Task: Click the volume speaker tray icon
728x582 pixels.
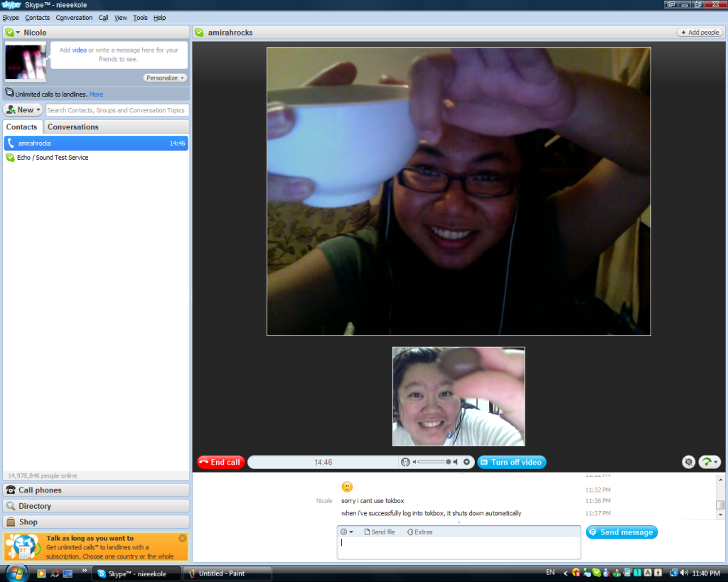Action: coord(684,573)
